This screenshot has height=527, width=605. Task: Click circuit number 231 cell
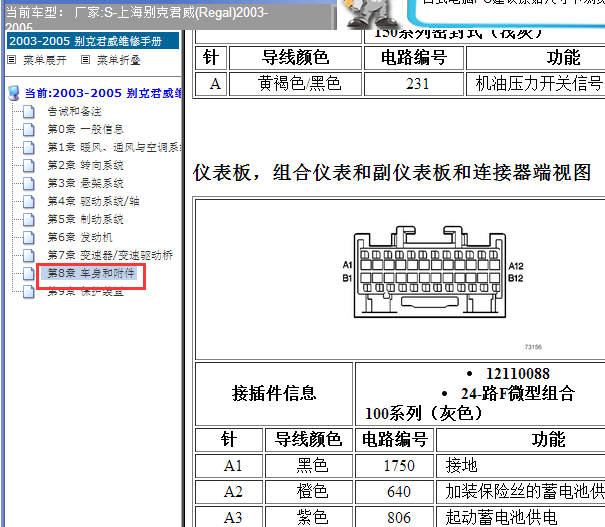click(x=414, y=83)
